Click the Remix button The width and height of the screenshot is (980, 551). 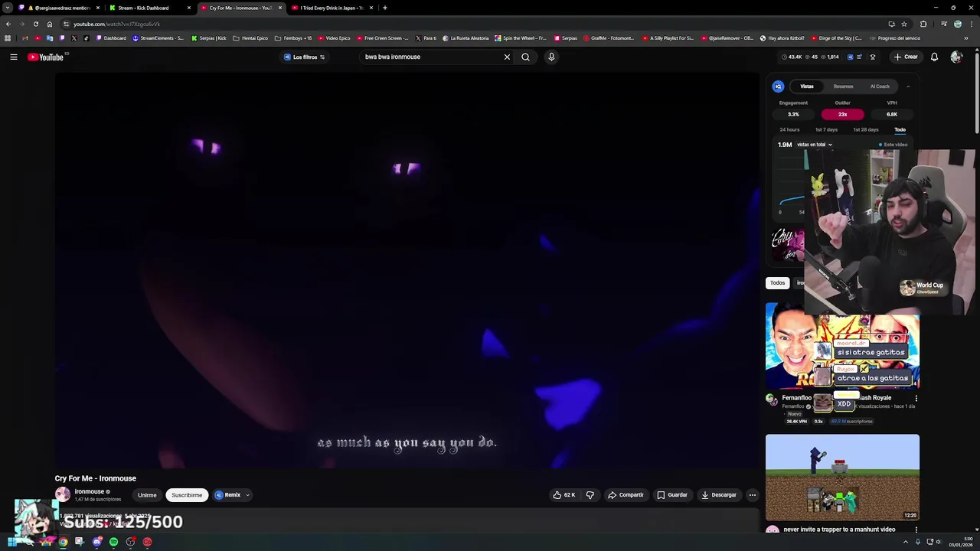228,495
